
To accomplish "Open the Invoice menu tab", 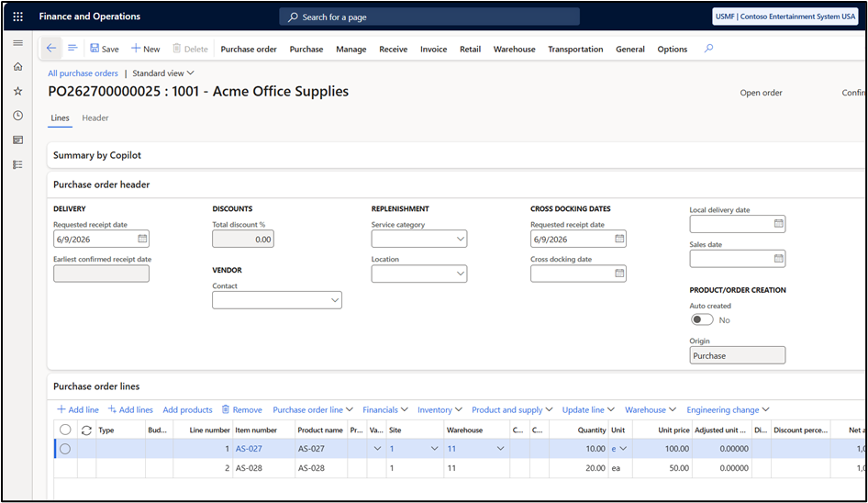I will (x=433, y=49).
